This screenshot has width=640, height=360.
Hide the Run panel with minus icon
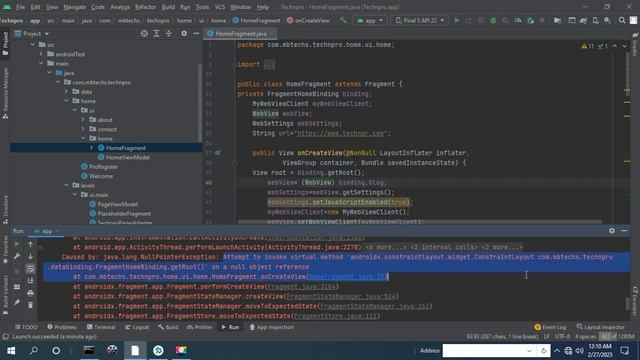tap(624, 231)
